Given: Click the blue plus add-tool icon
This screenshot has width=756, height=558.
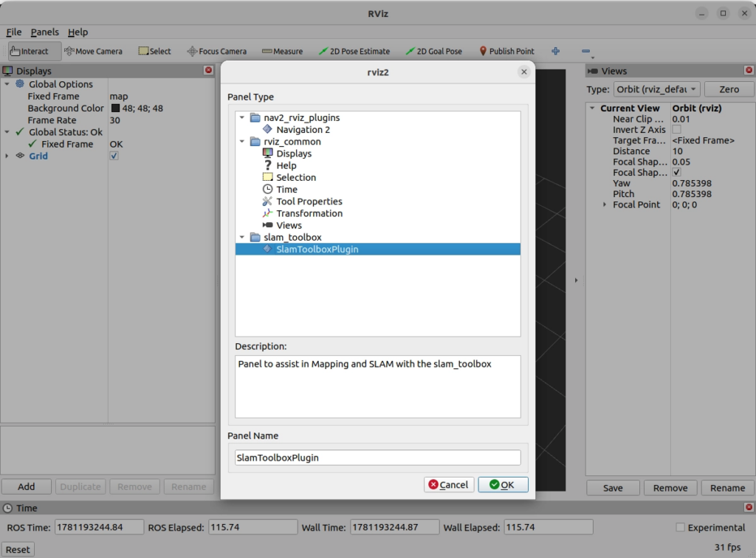Looking at the screenshot, I should click(x=555, y=51).
